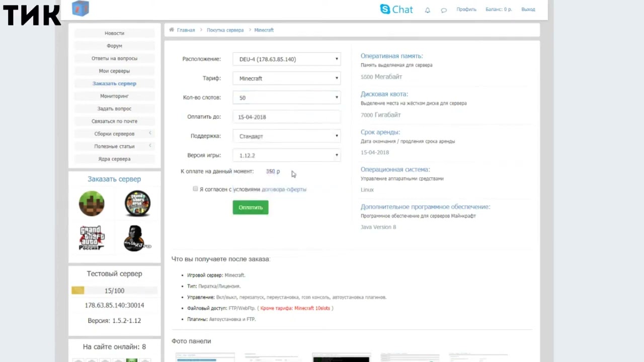Open Связаться по почте sidebar item
644x362 pixels.
coord(114,121)
